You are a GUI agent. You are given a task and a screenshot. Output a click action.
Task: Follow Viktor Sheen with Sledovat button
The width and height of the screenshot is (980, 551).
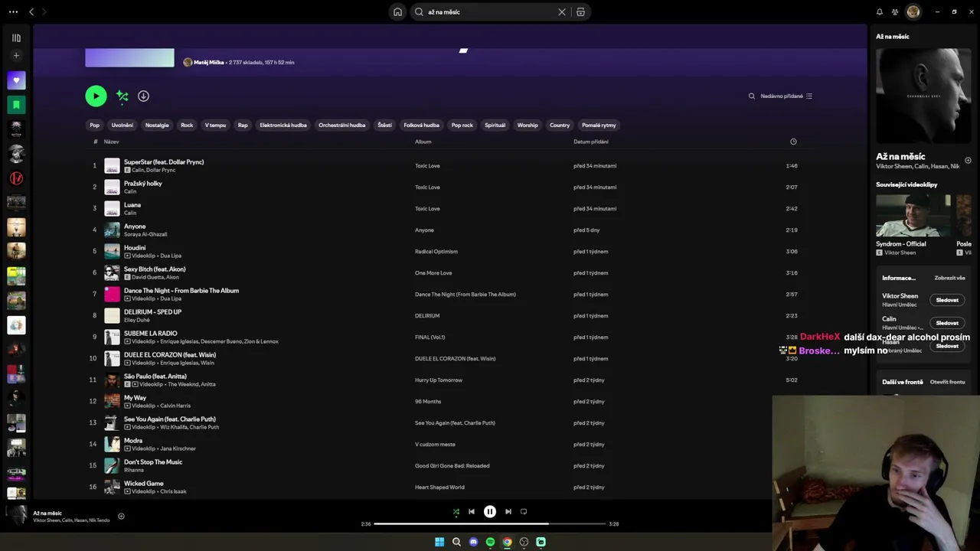(947, 300)
